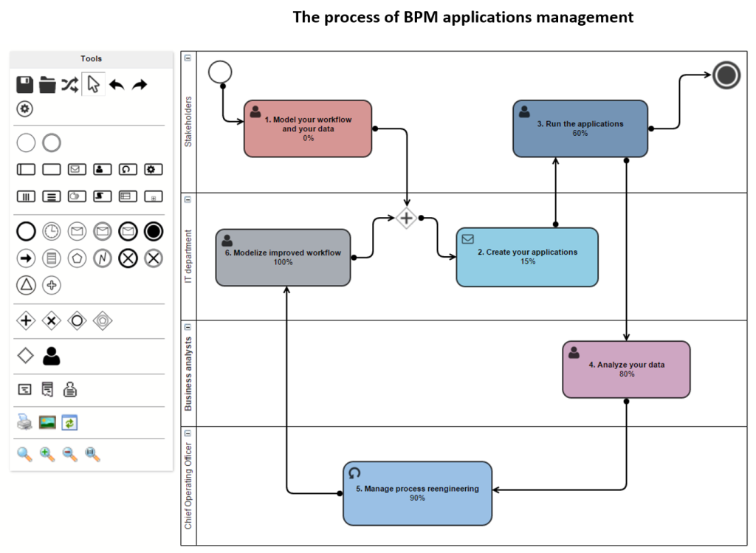Select the Manage process reengineering task

click(417, 492)
